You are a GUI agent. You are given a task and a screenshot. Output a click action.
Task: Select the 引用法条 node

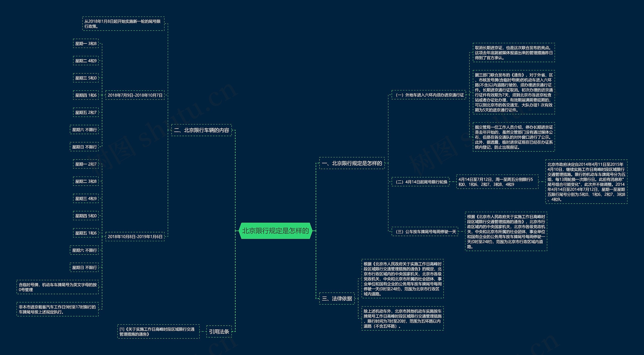219,332
